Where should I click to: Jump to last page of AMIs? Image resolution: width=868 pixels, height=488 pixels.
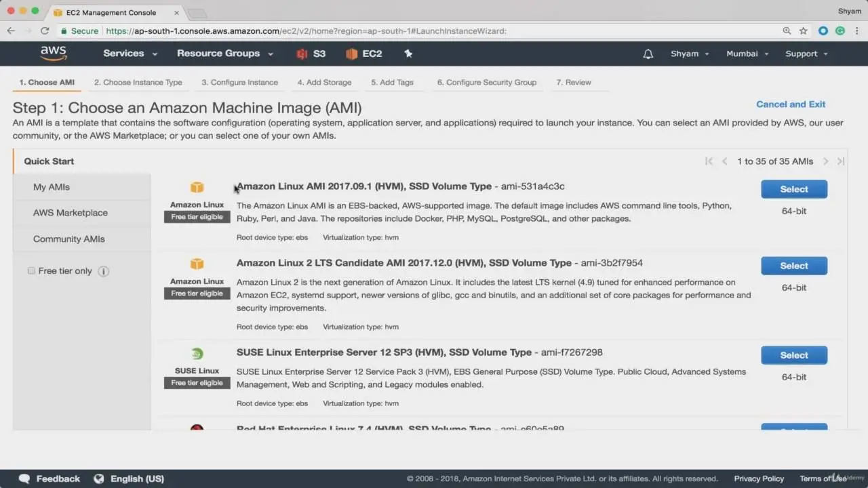pos(841,161)
